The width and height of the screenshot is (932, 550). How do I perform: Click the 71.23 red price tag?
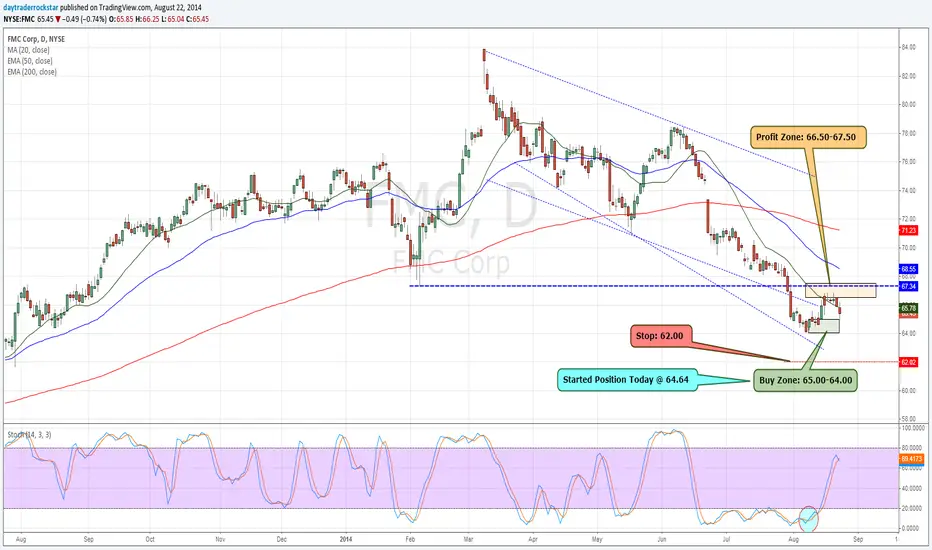tap(909, 230)
